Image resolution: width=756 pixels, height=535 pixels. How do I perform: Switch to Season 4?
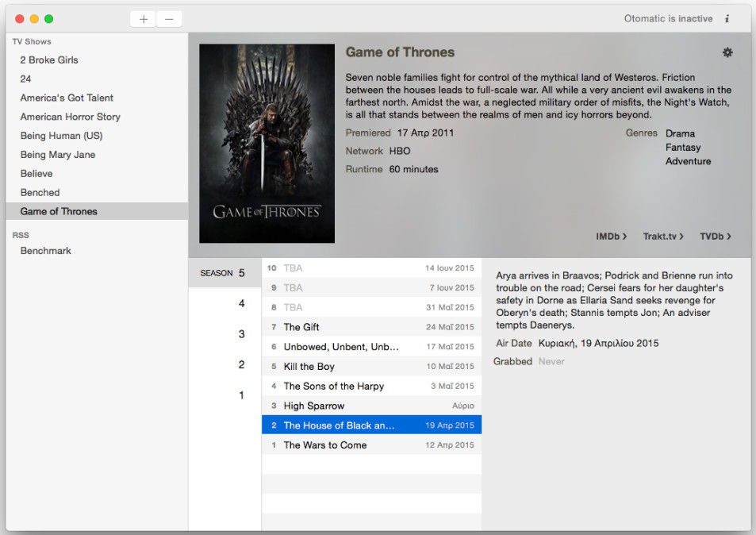coord(224,303)
